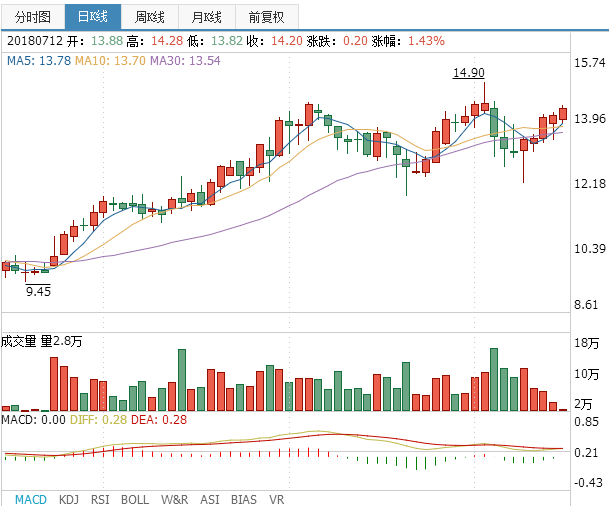609x506 pixels.
Task: Click the 18万 volume axis label
Action: click(587, 343)
